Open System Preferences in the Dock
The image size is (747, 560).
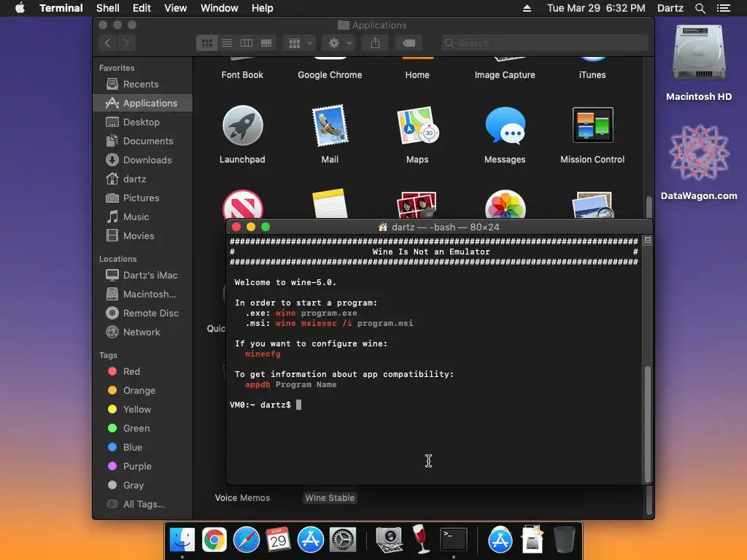pyautogui.click(x=343, y=540)
